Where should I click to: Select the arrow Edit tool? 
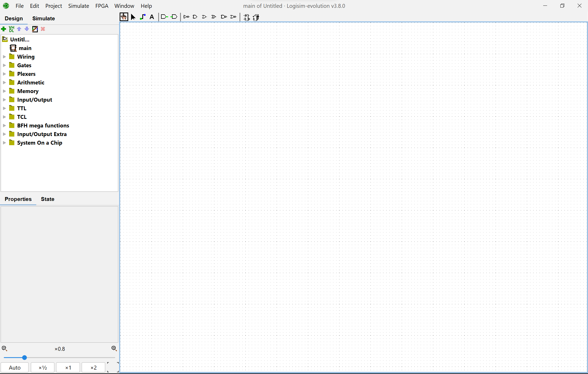click(133, 17)
